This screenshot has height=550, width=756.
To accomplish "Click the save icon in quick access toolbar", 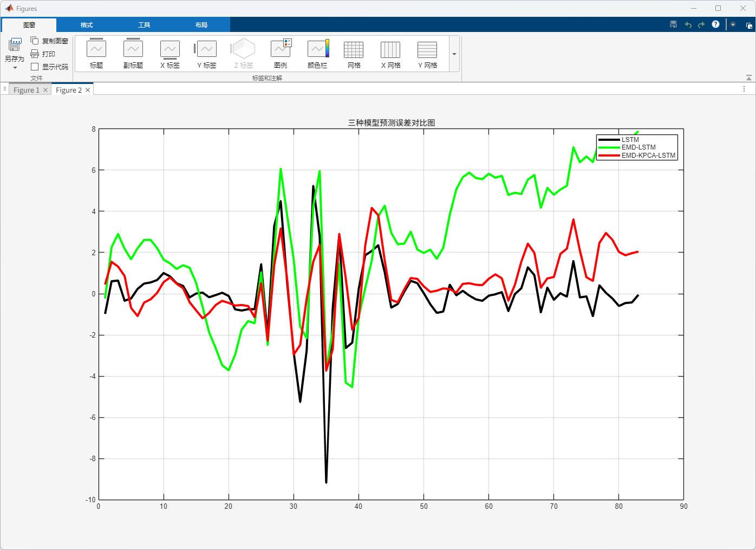I will click(x=673, y=24).
